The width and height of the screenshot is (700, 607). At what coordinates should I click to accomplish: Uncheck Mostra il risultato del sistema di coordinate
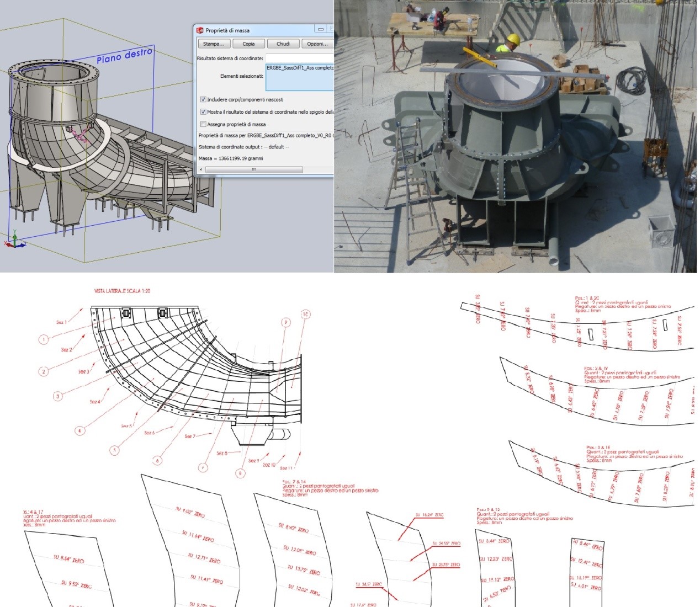pyautogui.click(x=203, y=111)
